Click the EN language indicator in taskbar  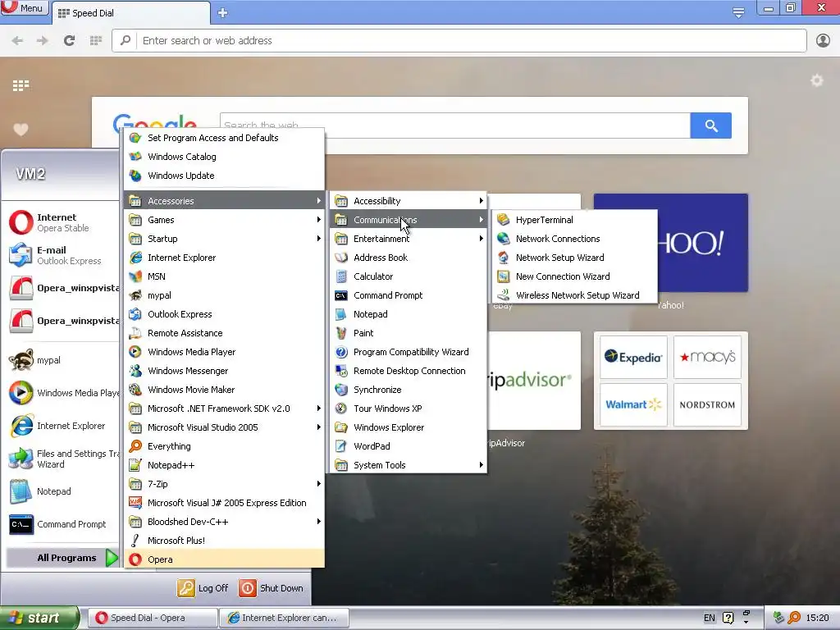(710, 618)
